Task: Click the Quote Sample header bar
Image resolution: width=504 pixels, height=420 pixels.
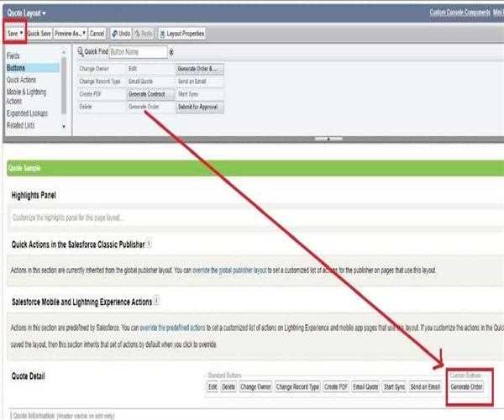Action: tap(255, 168)
